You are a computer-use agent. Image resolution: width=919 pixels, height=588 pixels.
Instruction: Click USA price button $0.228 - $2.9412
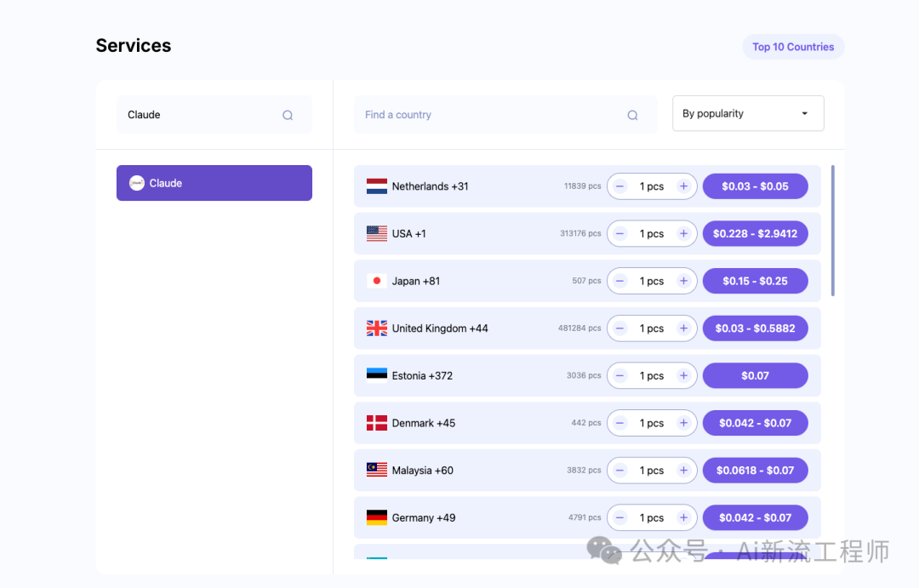755,234
